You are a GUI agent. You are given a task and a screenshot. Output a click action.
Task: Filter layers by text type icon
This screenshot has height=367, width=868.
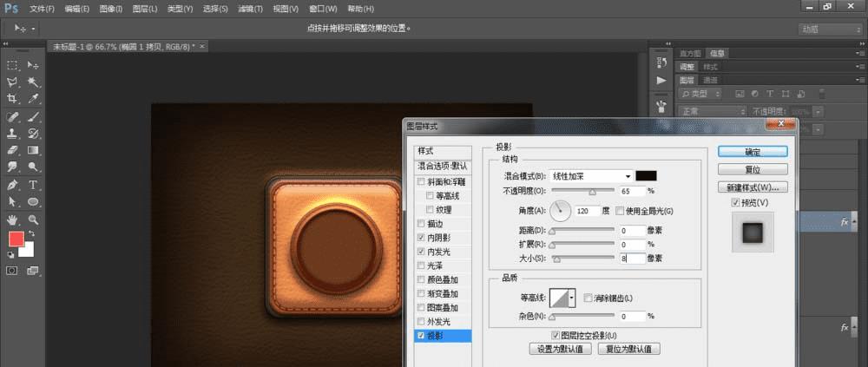pyautogui.click(x=769, y=94)
